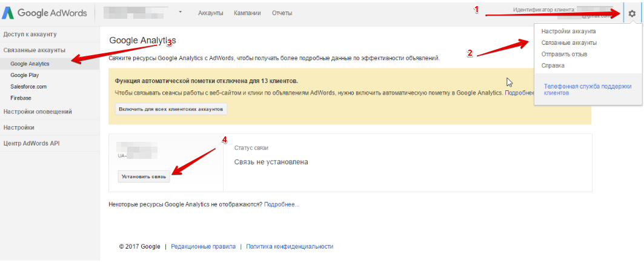The image size is (644, 268).
Task: Click the Установить связь button
Action: click(144, 176)
